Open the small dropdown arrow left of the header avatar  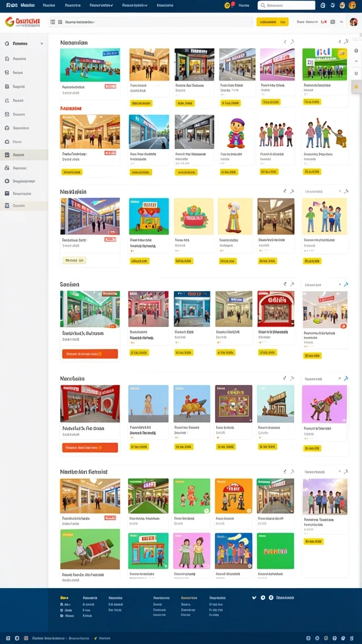342,22
